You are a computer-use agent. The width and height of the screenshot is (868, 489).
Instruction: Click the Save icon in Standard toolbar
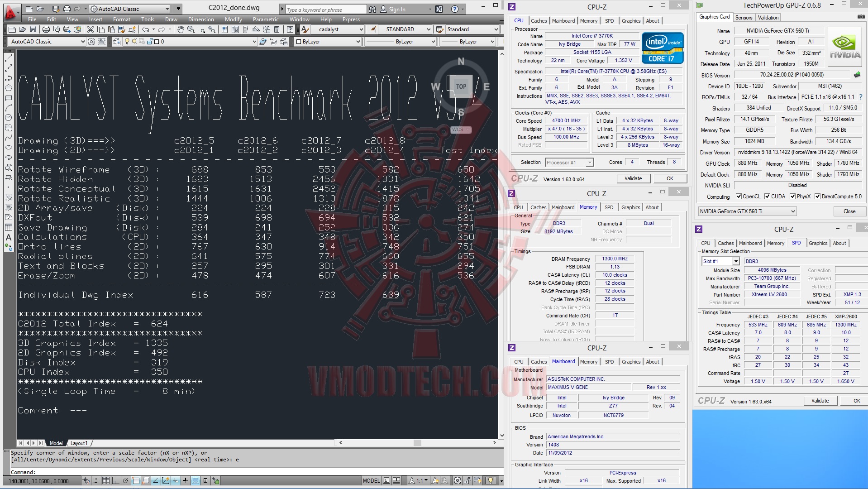coord(33,29)
